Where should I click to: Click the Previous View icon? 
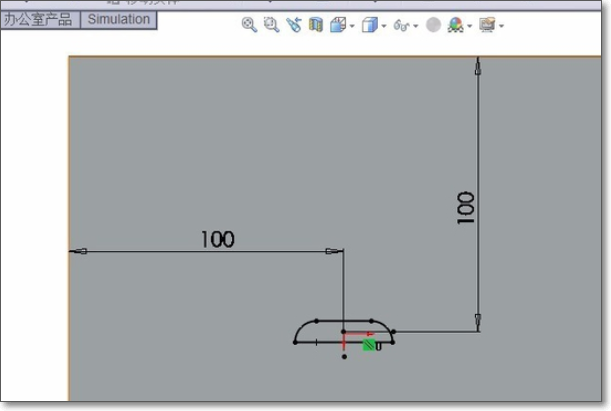(x=294, y=25)
